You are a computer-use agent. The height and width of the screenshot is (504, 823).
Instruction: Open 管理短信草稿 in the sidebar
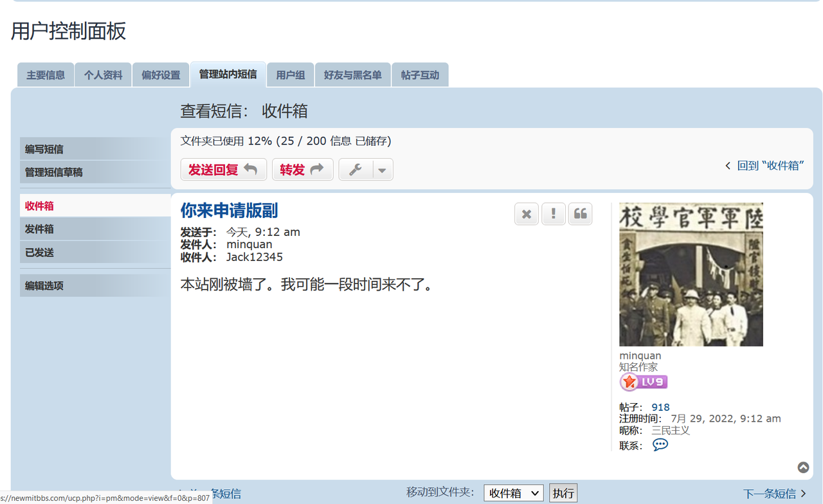[95, 172]
